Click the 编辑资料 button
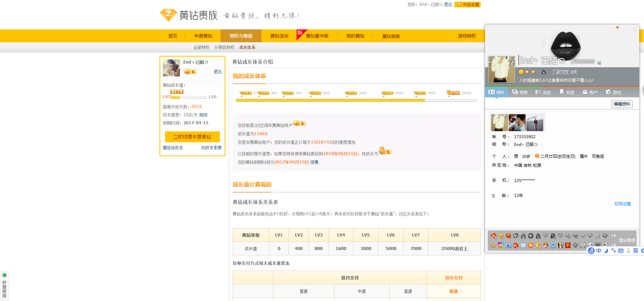 tap(622, 104)
